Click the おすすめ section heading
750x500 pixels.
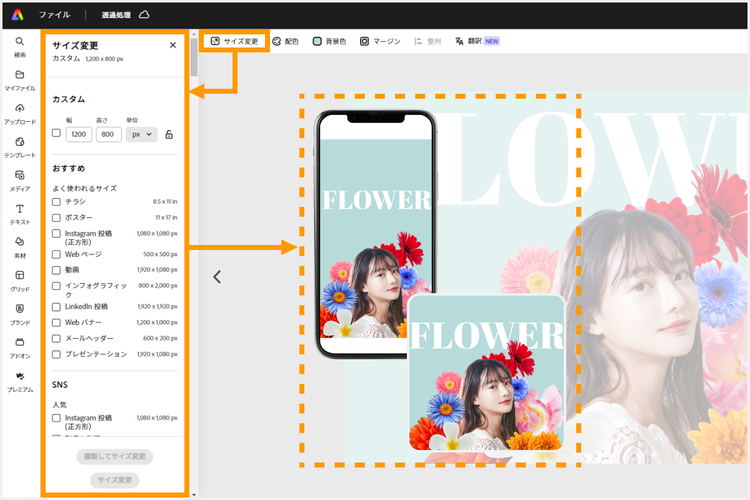coord(68,168)
